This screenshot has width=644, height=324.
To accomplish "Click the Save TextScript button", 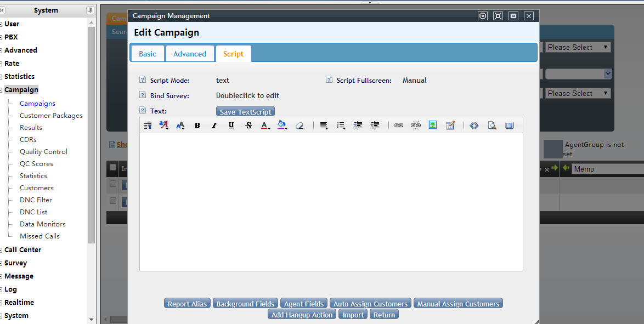I will click(245, 112).
